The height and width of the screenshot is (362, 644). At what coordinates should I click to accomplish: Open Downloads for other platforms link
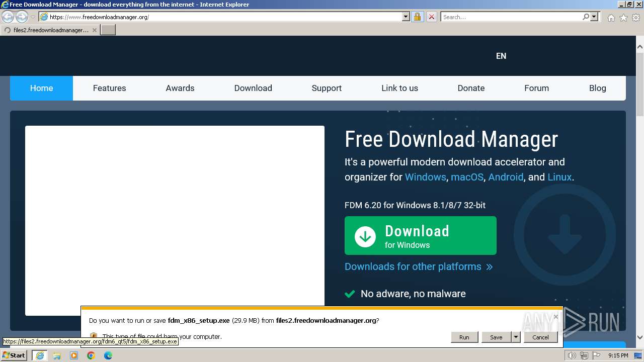[x=419, y=266]
